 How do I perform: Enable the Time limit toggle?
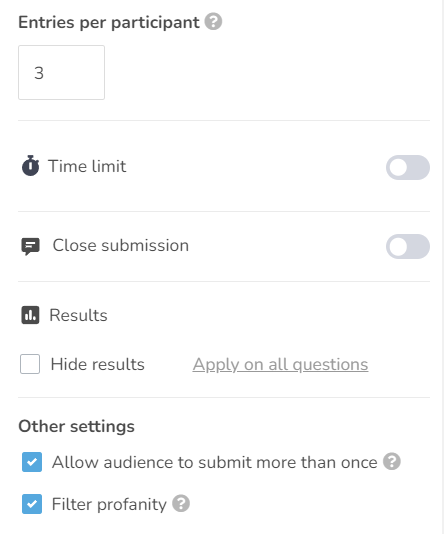pos(408,167)
